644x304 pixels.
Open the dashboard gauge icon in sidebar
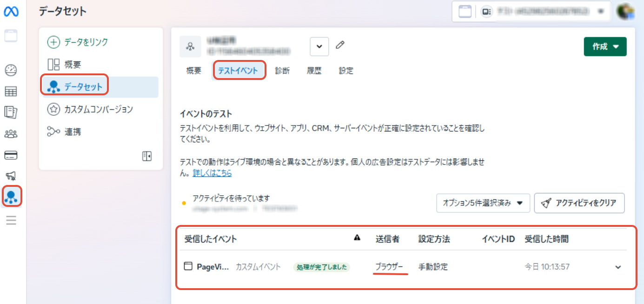(x=11, y=70)
